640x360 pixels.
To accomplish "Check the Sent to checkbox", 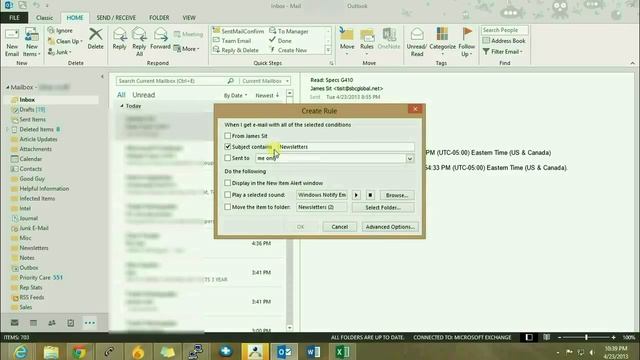I will point(228,158).
